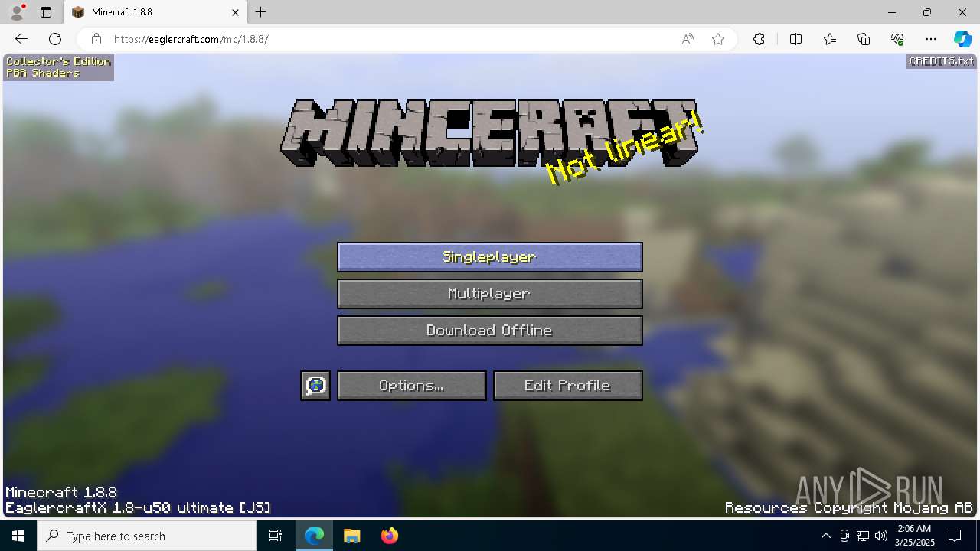Screen dimensions: 980x551
Task: Open the Copilot sidebar
Action: (962, 39)
